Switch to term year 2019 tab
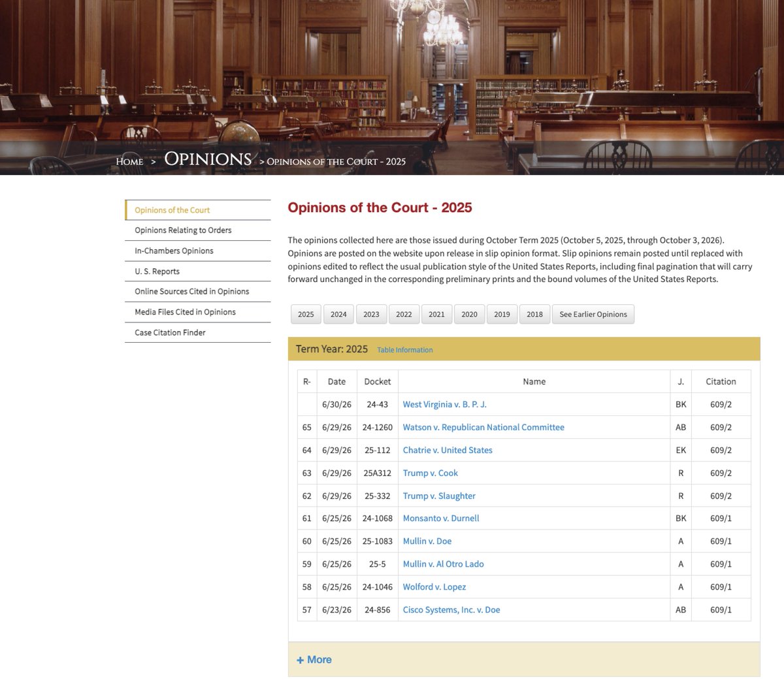Image resolution: width=784 pixels, height=694 pixels. 502,314
